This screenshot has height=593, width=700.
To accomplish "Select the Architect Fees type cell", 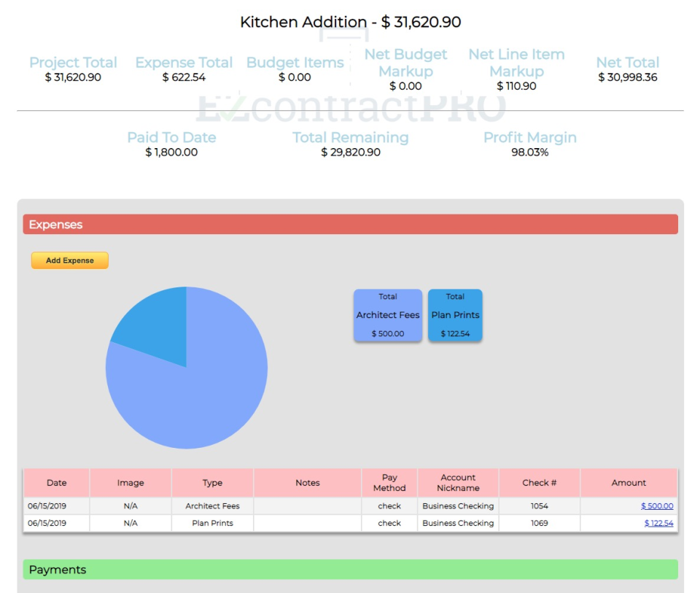I will (212, 506).
